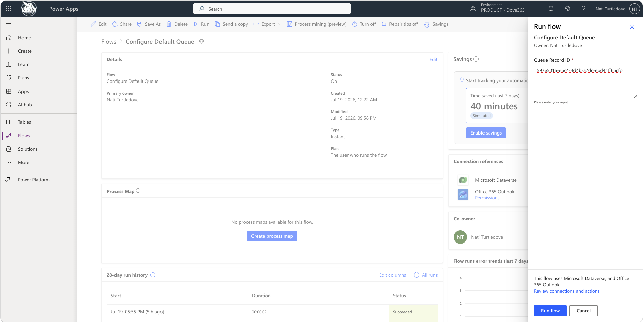Open the NT account avatar in header
644x322 pixels.
point(634,9)
